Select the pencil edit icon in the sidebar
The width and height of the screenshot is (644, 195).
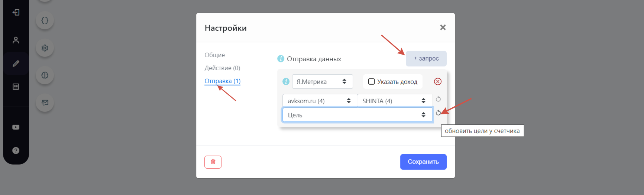point(16,64)
